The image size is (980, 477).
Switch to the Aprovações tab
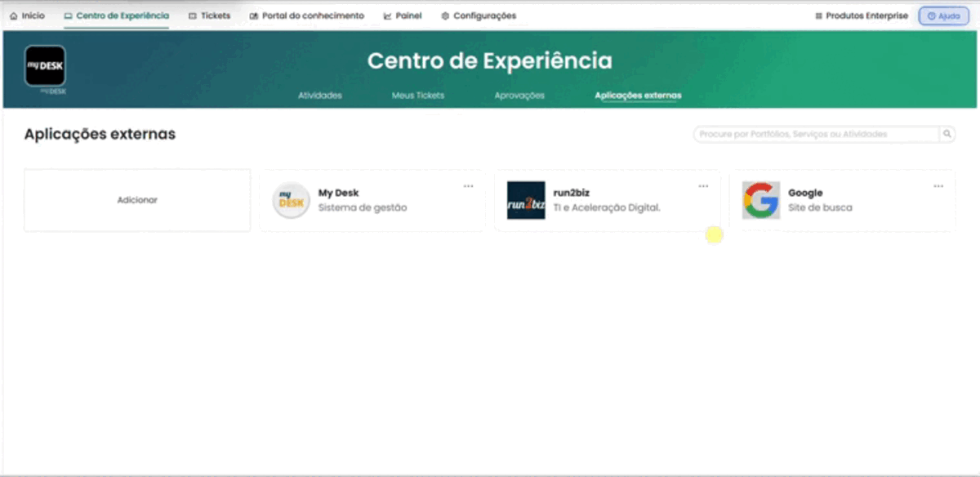[519, 96]
